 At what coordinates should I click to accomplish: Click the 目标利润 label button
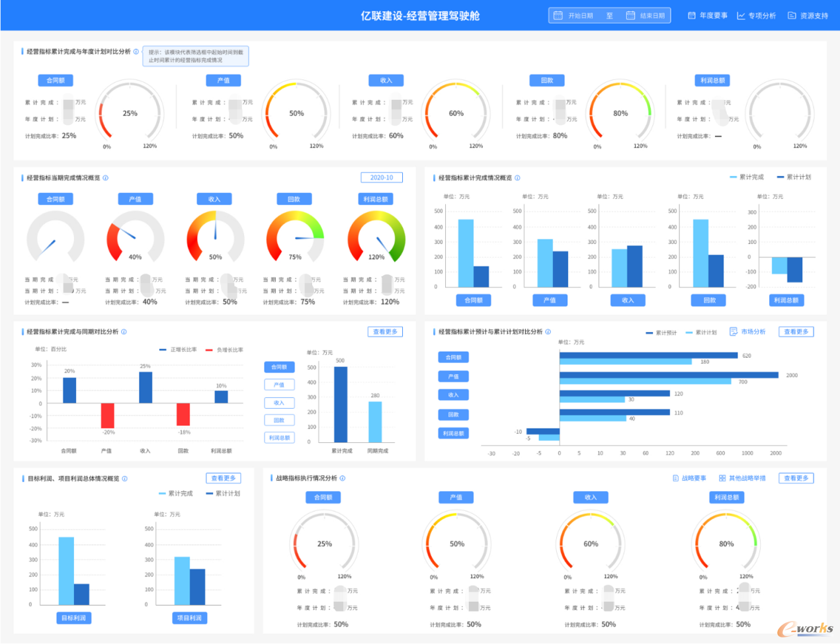pyautogui.click(x=73, y=618)
